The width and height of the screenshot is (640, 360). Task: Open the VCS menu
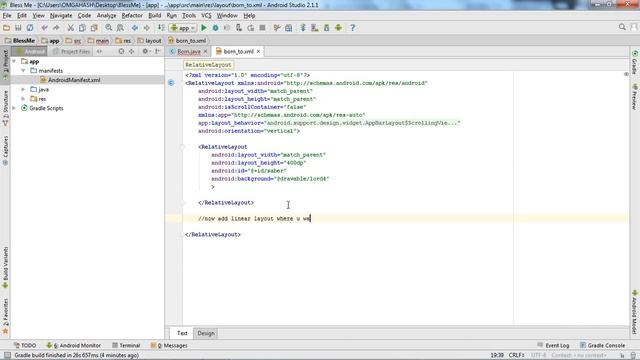206,16
